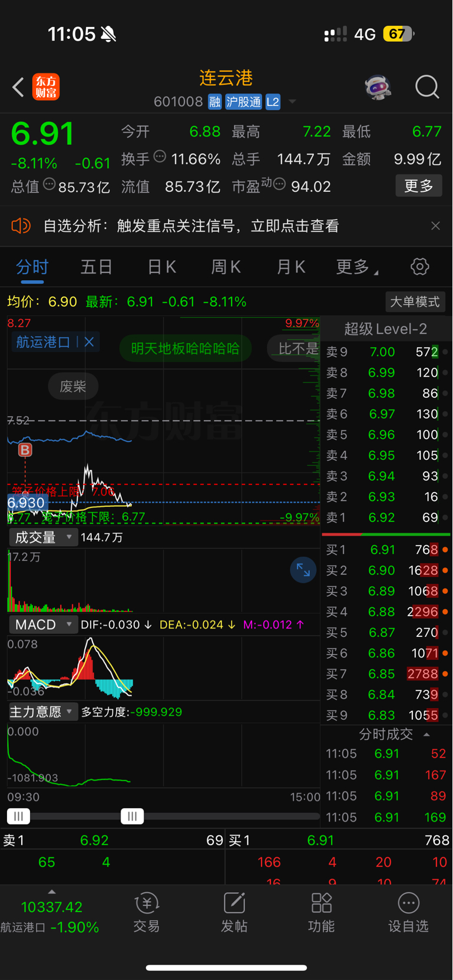The image size is (453, 980).
Task: Switch to the 周K tab
Action: click(226, 267)
